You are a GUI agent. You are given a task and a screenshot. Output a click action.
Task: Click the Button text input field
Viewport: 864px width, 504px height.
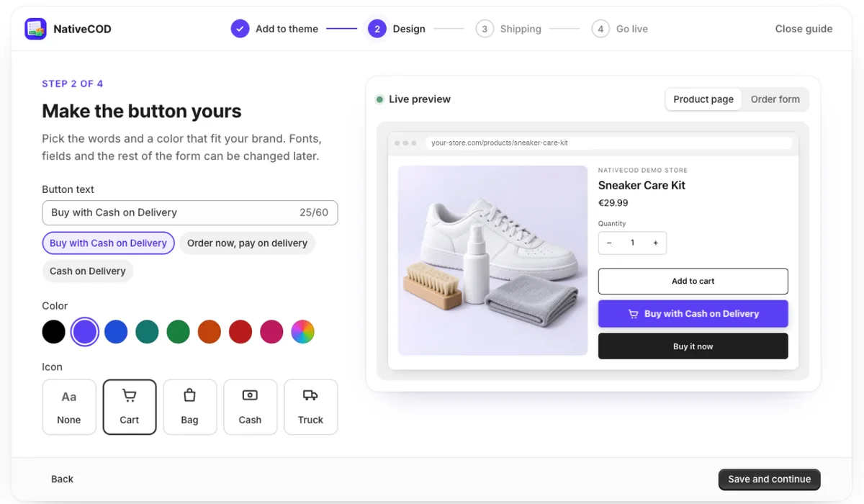(190, 212)
